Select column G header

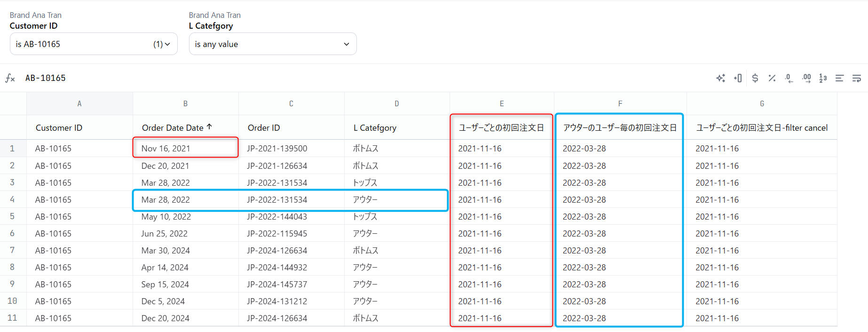762,103
